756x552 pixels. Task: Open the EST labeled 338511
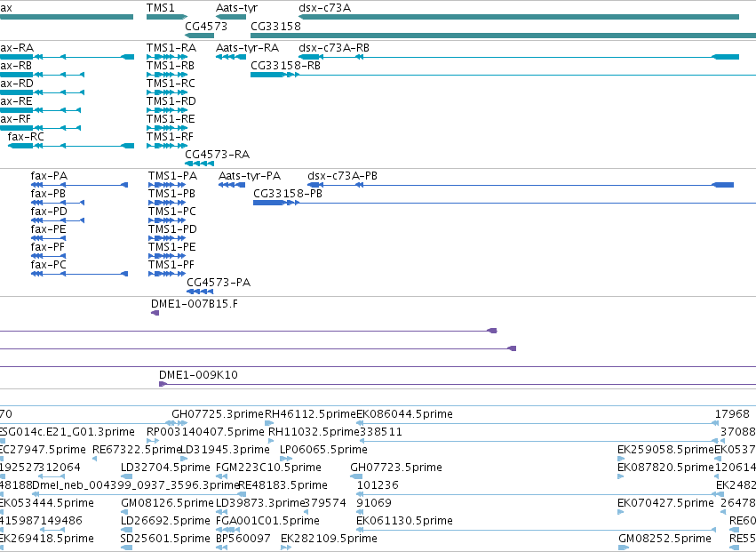coord(381,432)
